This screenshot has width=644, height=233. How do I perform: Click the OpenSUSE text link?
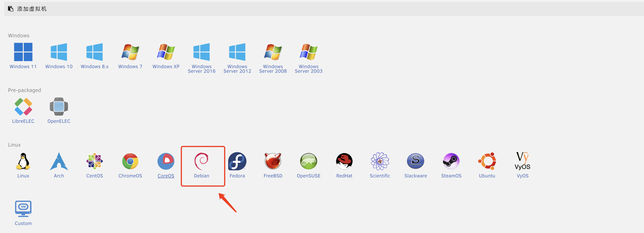(309, 176)
